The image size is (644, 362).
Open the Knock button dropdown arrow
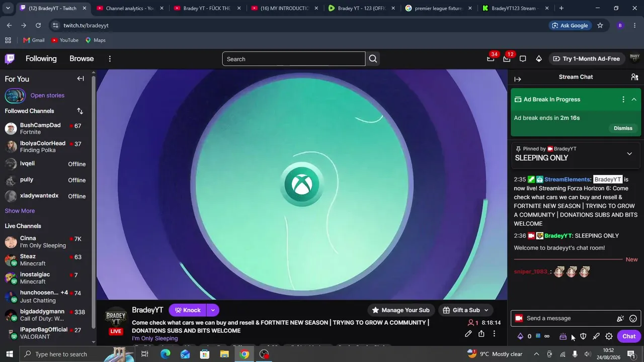213,310
